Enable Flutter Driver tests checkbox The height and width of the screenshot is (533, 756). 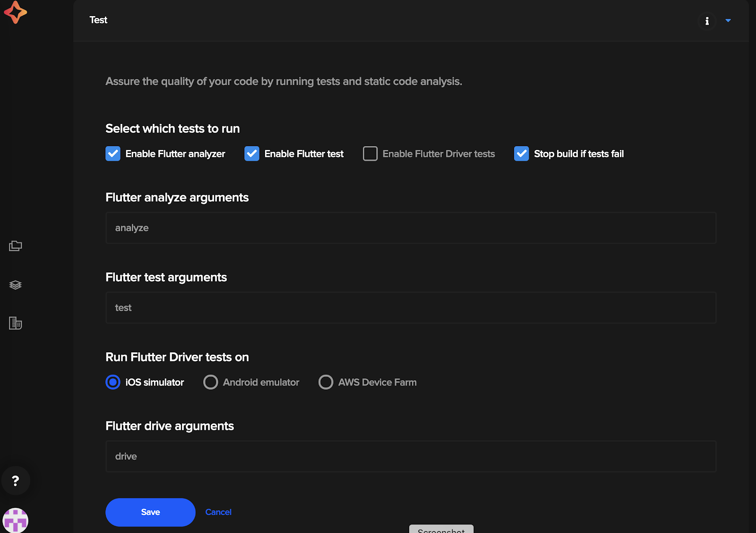pos(370,154)
